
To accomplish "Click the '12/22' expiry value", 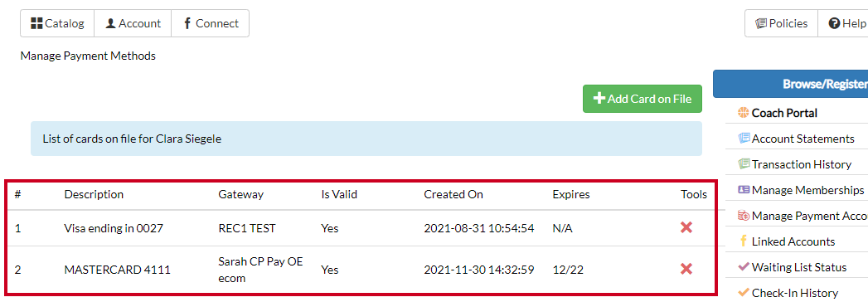I will pos(567,270).
